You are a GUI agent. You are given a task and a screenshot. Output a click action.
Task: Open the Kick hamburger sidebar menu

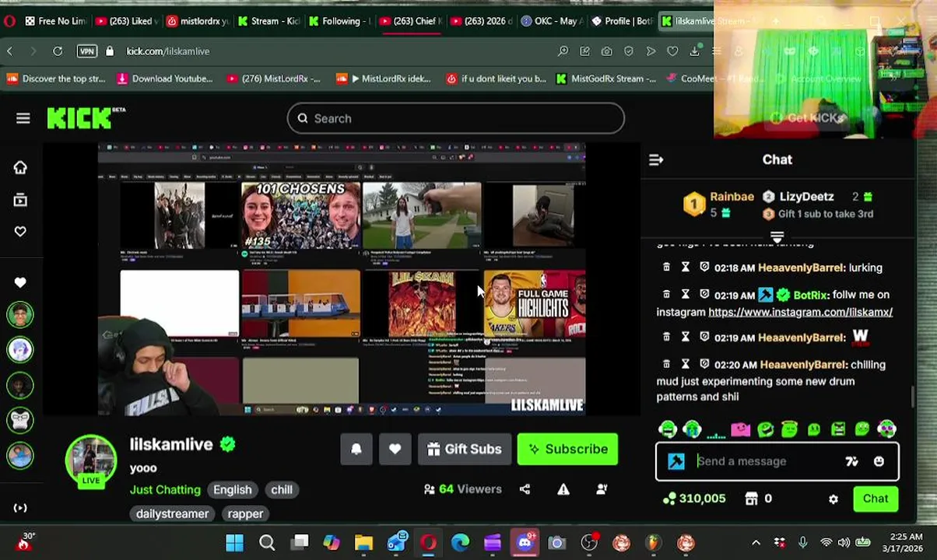pyautogui.click(x=23, y=118)
